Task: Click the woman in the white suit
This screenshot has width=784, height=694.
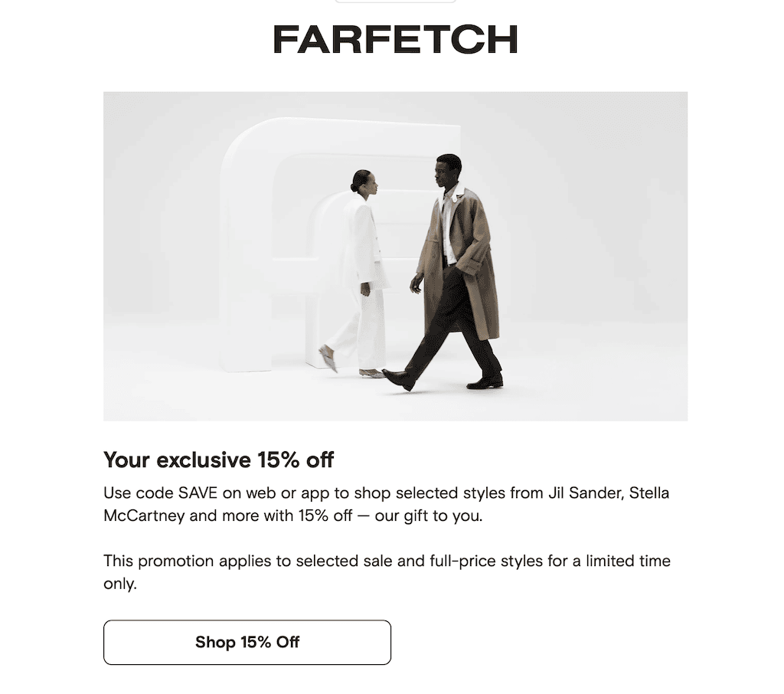Action: tap(361, 273)
